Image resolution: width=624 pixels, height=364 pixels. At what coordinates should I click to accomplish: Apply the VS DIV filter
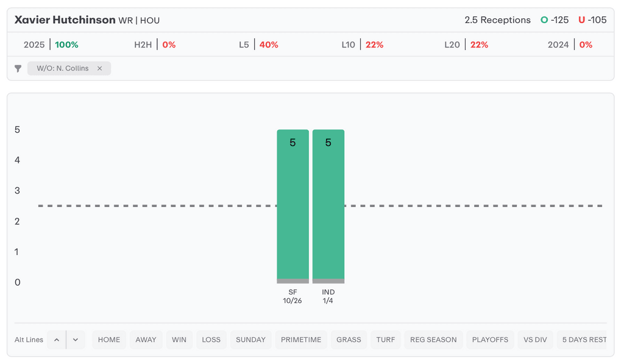tap(535, 340)
